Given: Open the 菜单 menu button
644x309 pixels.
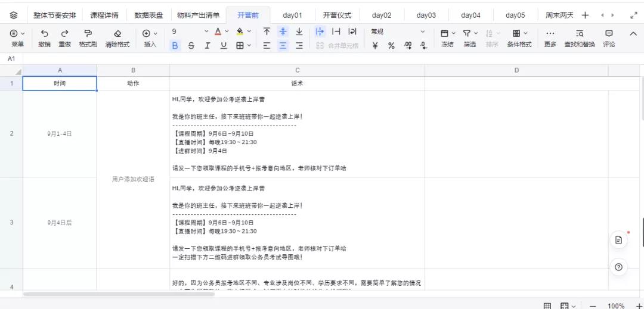Looking at the screenshot, I should pos(17,38).
